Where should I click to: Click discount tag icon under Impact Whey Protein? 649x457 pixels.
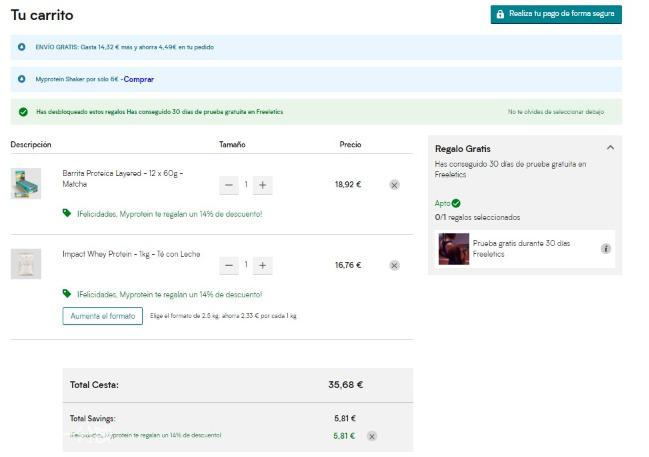pos(67,293)
